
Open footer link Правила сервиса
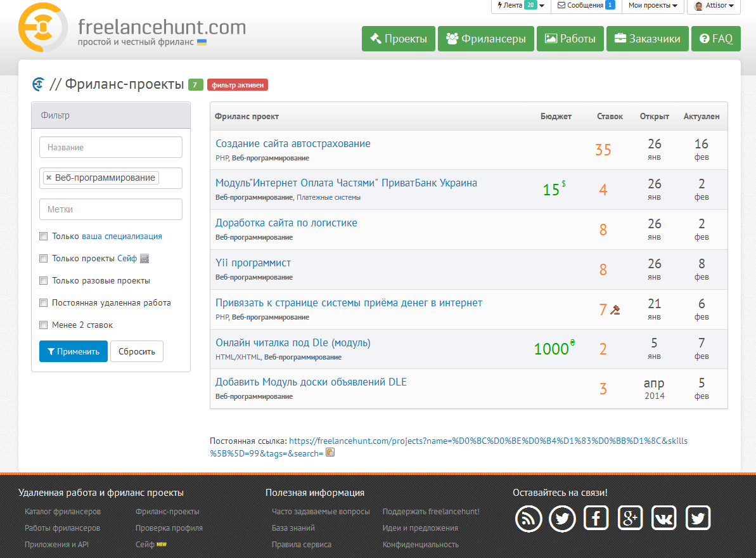click(302, 545)
